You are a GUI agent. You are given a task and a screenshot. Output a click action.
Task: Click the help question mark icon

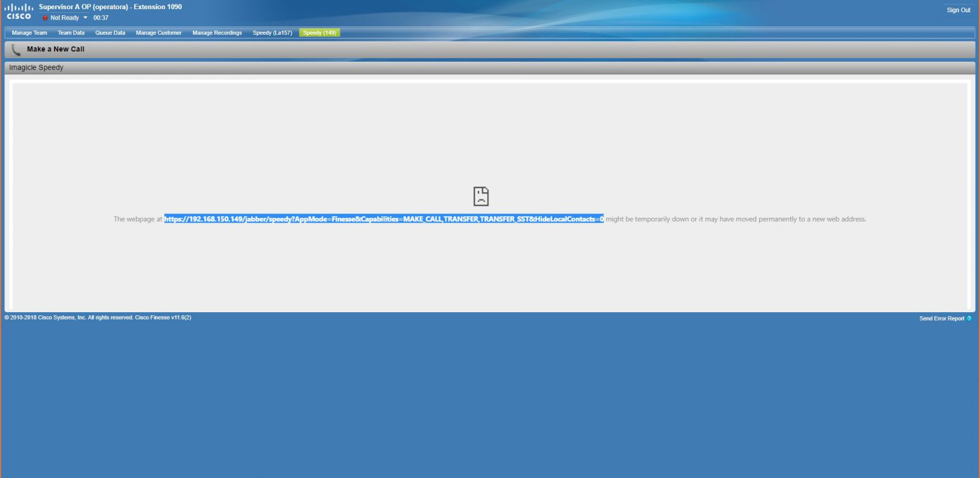969,318
